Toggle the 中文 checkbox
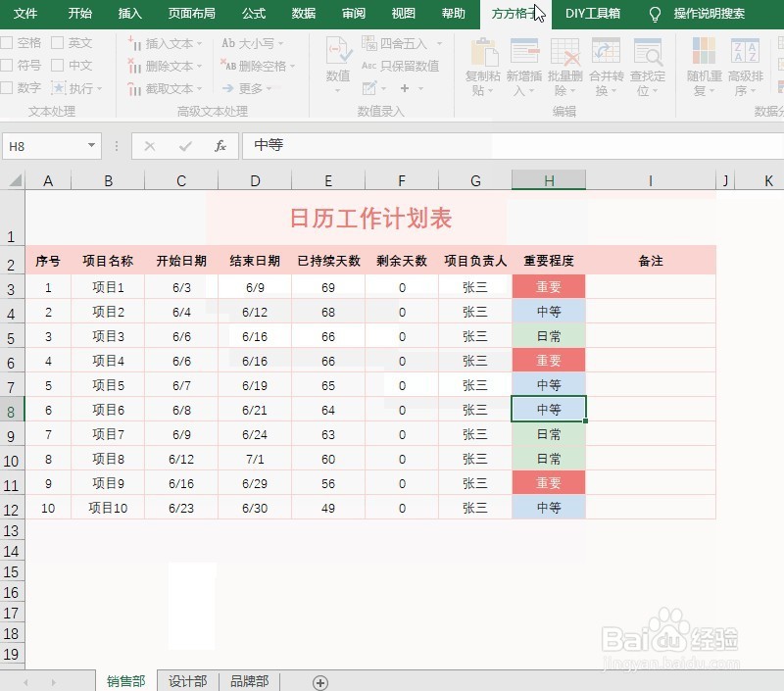This screenshot has height=691, width=784. click(58, 65)
